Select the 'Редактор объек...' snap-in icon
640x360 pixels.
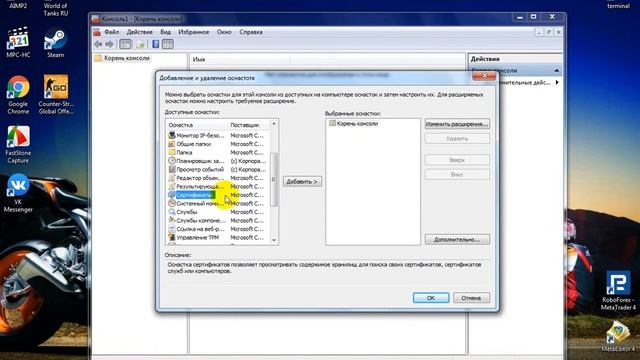pos(172,178)
